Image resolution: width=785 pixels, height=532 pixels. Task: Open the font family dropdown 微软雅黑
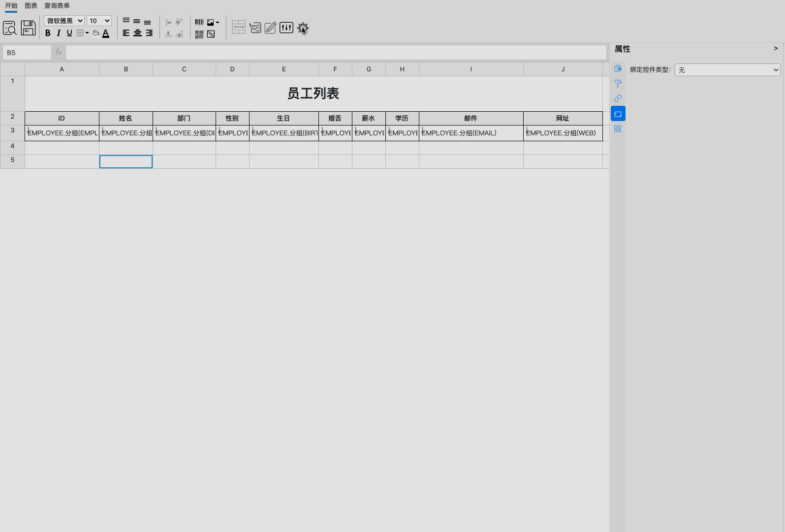[64, 21]
